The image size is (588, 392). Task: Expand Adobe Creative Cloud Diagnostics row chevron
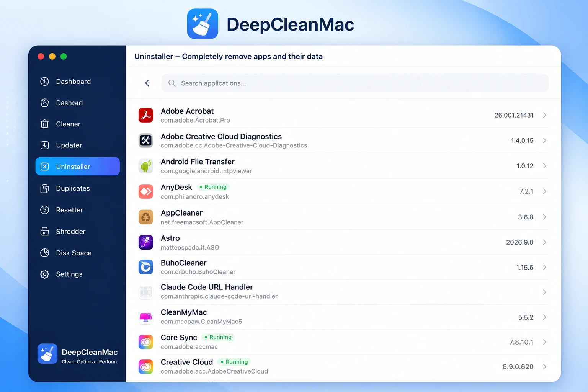point(544,140)
